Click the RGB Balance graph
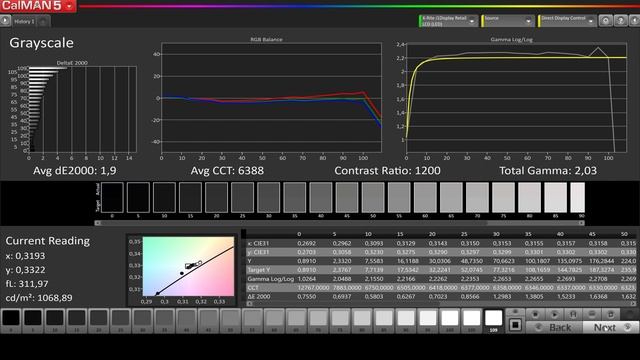Screen dimensions: 640x360 (x=271, y=97)
